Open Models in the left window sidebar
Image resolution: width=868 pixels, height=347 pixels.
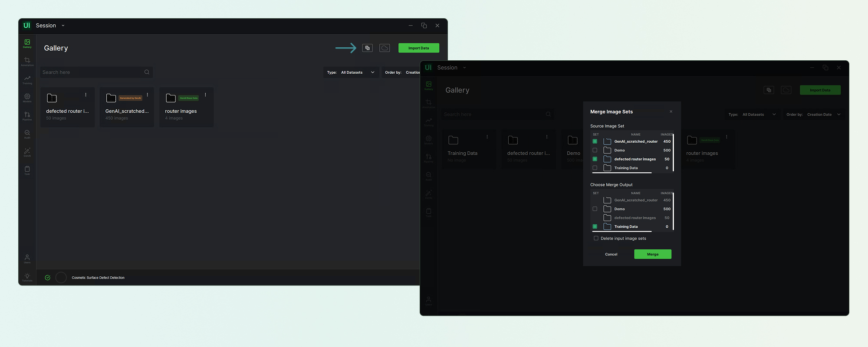tap(27, 98)
